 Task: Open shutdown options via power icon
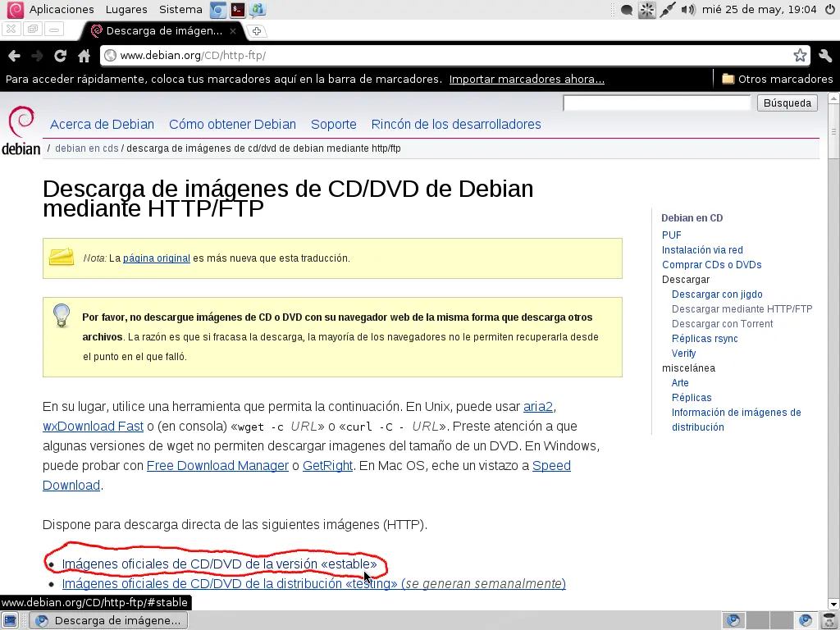tap(829, 10)
